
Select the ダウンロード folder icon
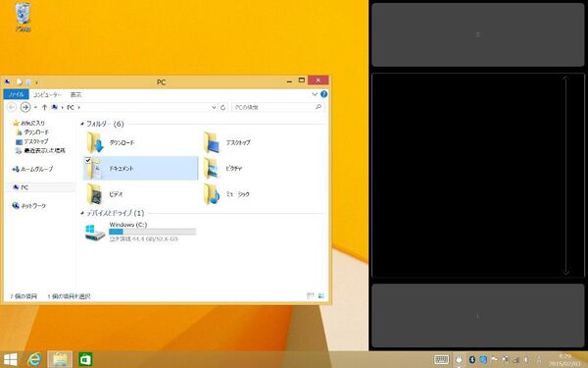pos(95,142)
